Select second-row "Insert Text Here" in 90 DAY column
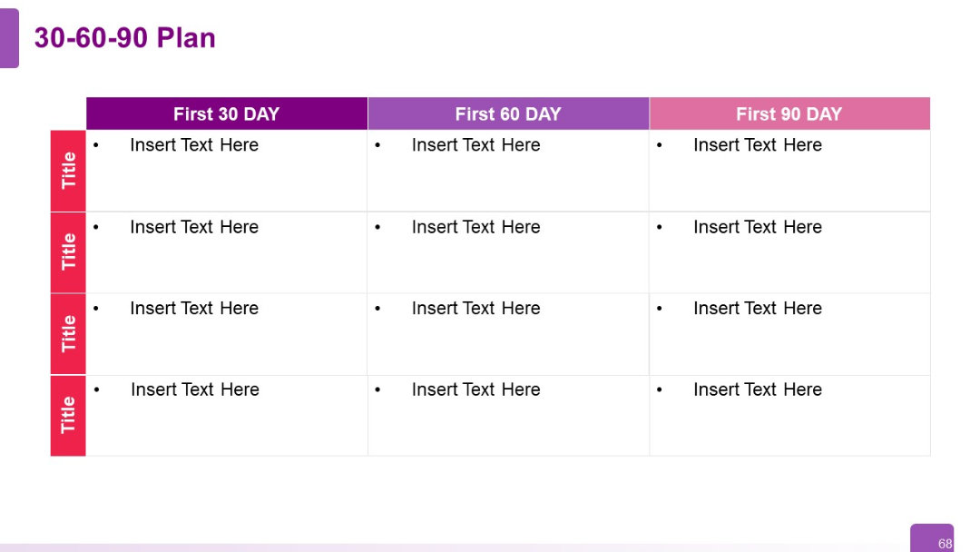The image size is (980, 552). pos(757,227)
